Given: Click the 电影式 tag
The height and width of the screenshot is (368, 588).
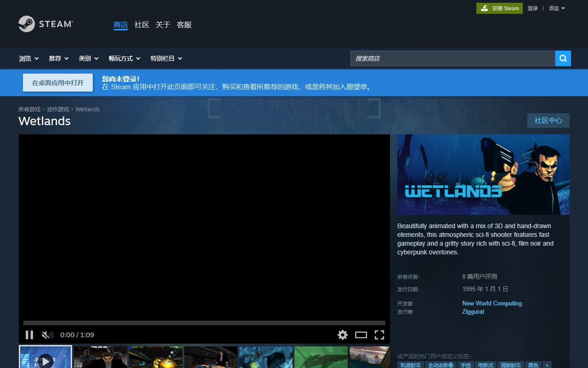Looking at the screenshot, I should 486,365.
